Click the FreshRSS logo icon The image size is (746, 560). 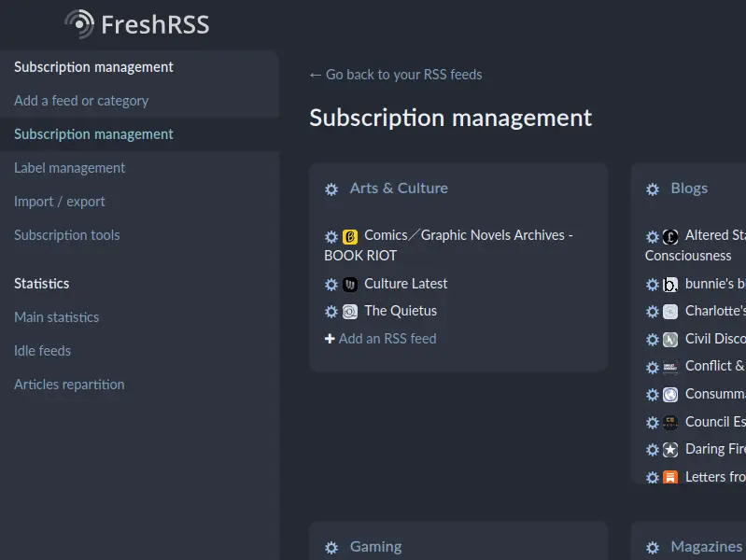pyautogui.click(x=79, y=23)
